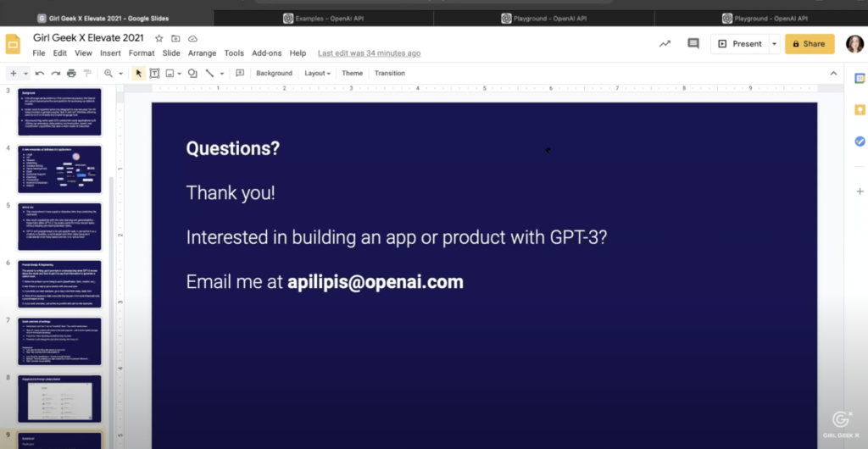Open the File menu

[x=39, y=53]
